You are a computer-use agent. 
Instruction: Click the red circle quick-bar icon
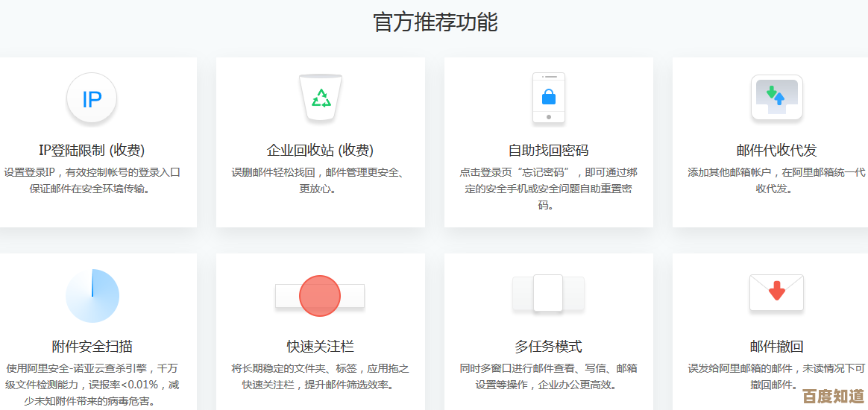[x=320, y=296]
